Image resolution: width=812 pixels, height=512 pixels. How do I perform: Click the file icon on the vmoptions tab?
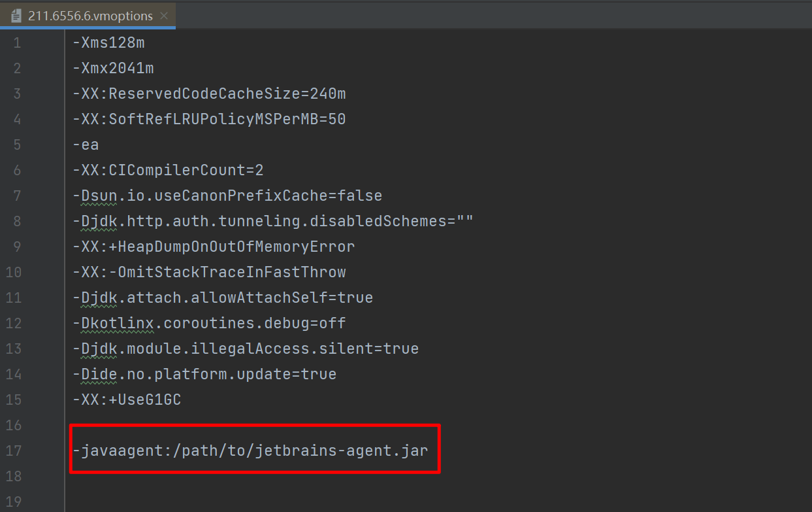pyautogui.click(x=16, y=16)
